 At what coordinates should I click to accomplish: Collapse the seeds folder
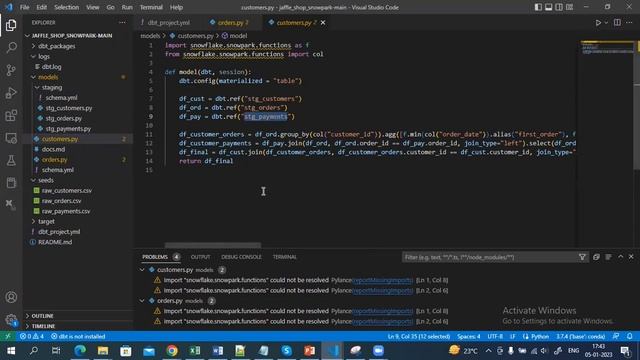[46, 180]
